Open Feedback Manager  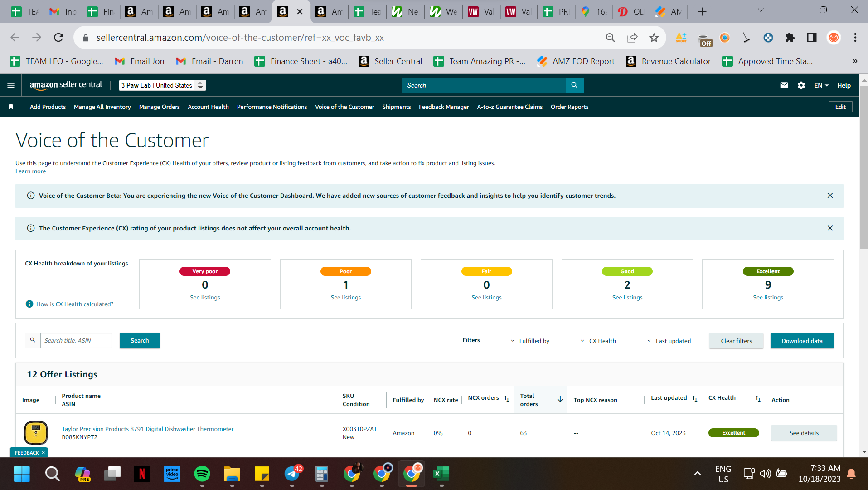click(444, 107)
